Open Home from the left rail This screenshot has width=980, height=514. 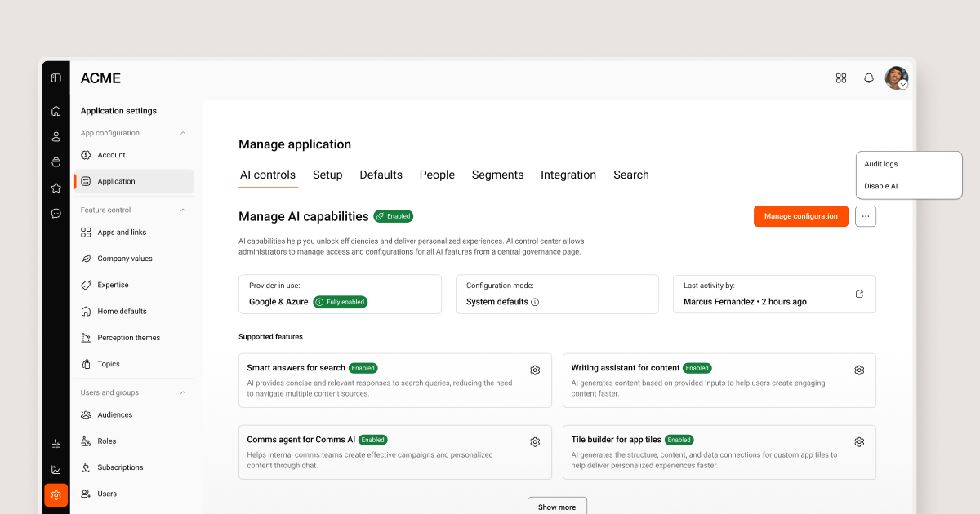(x=56, y=111)
